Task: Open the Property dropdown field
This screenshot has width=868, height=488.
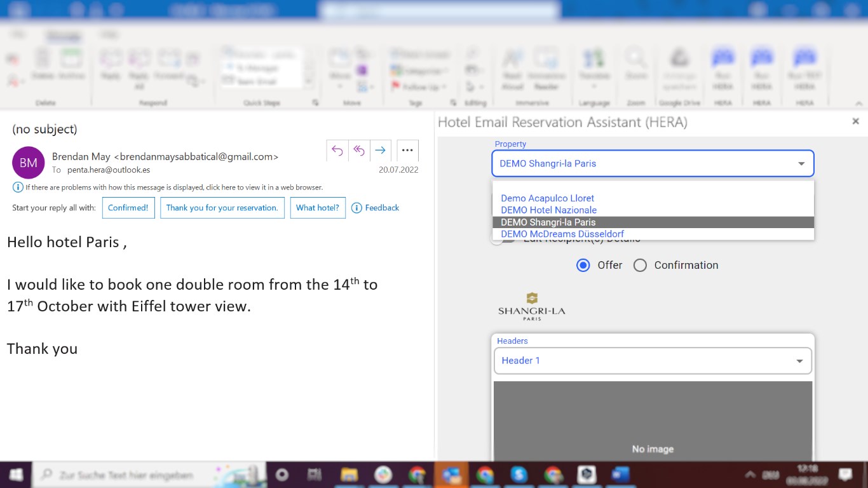Action: coord(653,163)
